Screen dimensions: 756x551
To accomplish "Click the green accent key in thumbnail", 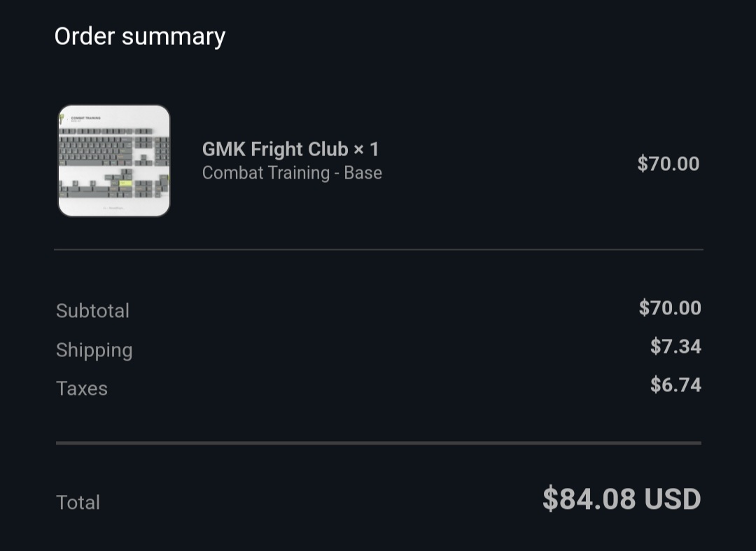I will tap(125, 183).
